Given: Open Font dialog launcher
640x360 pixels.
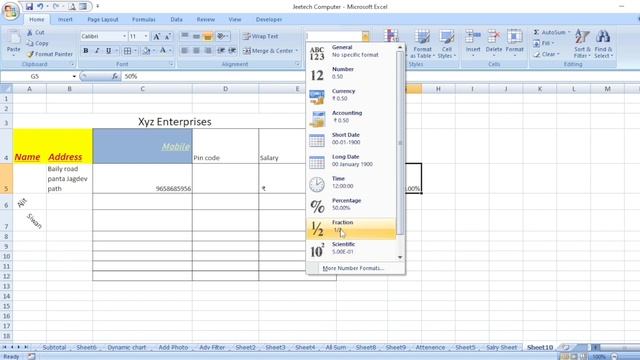Looking at the screenshot, I should click(171, 64).
